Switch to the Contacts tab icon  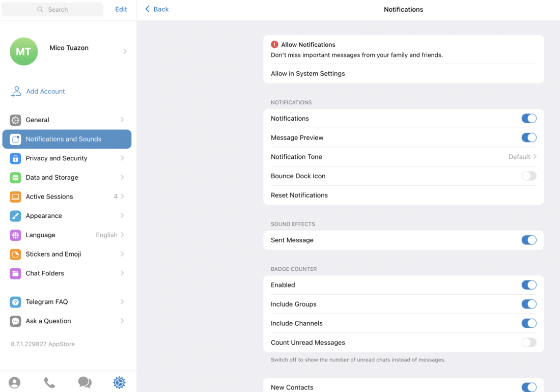14,382
